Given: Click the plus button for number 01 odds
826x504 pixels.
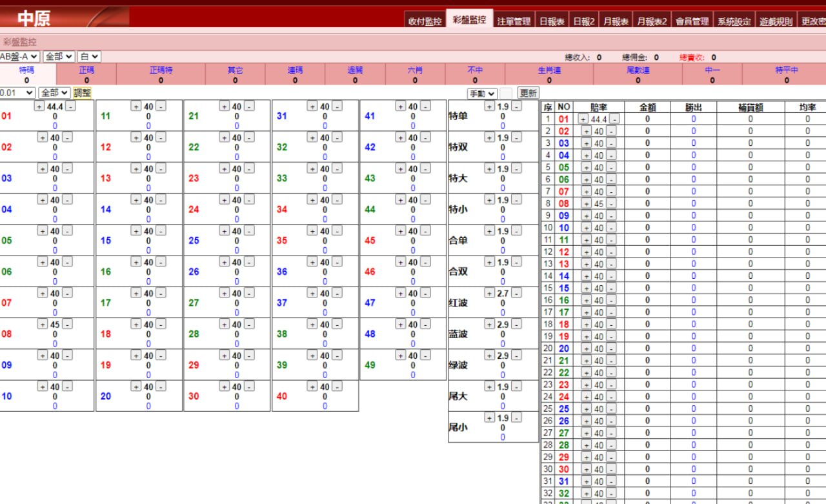Looking at the screenshot, I should (39, 106).
